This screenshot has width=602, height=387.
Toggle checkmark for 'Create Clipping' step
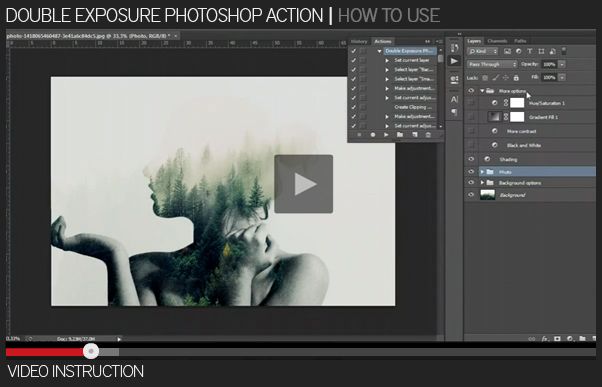pos(354,107)
